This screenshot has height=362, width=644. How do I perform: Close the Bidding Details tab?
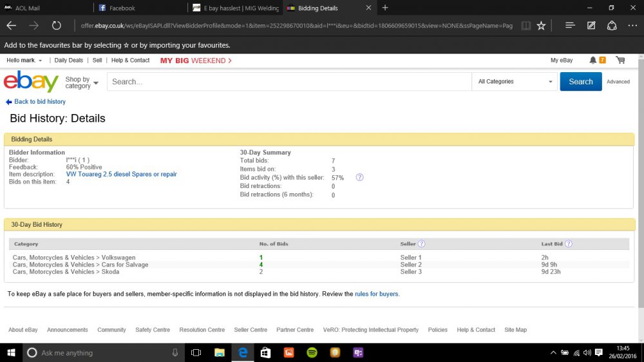(x=368, y=8)
